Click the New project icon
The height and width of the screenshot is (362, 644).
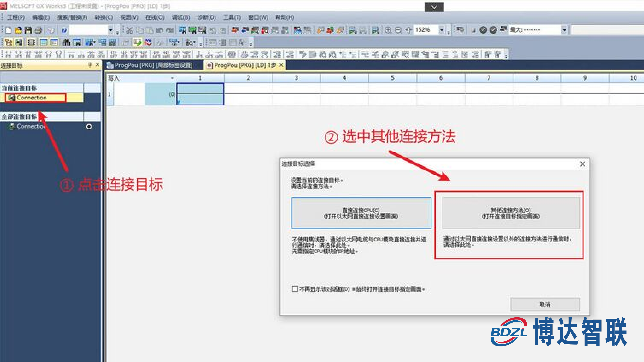coord(8,30)
